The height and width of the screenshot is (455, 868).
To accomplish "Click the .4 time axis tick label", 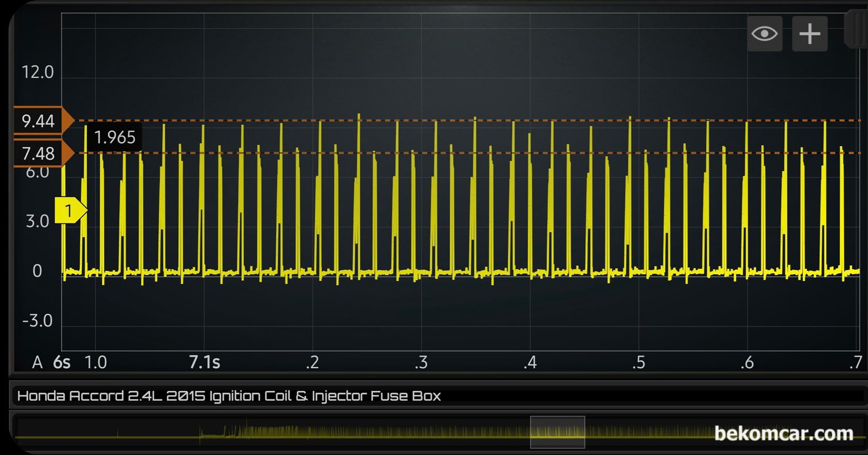I will coord(530,363).
